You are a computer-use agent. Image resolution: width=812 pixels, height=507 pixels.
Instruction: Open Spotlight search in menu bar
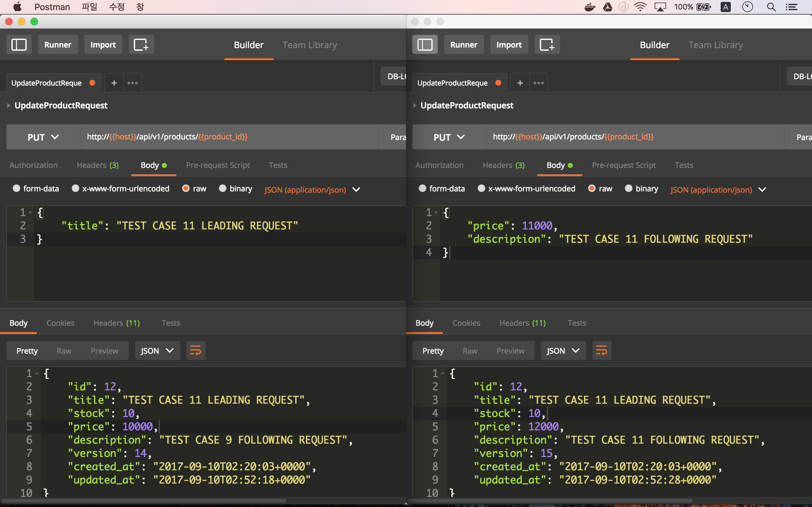[771, 7]
